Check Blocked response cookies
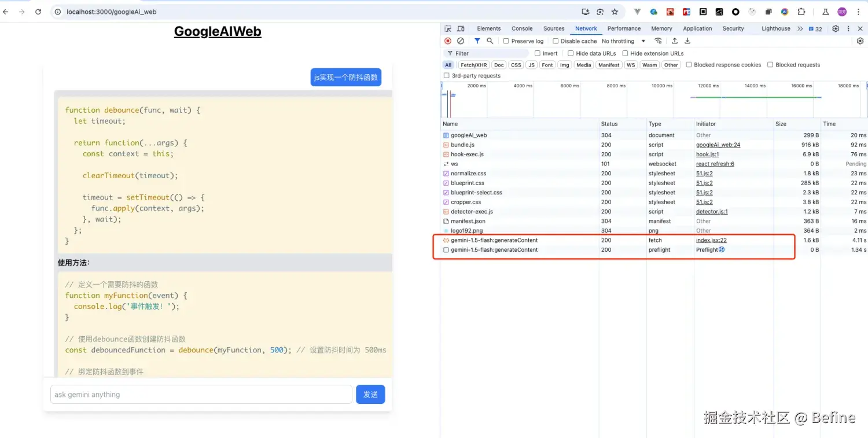The width and height of the screenshot is (868, 438). pos(689,65)
